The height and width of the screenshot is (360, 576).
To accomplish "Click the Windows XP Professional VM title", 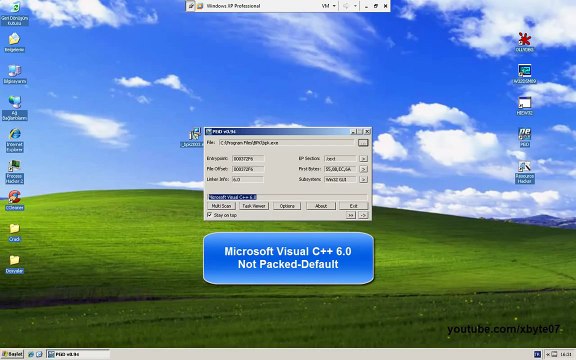I will click(x=233, y=6).
